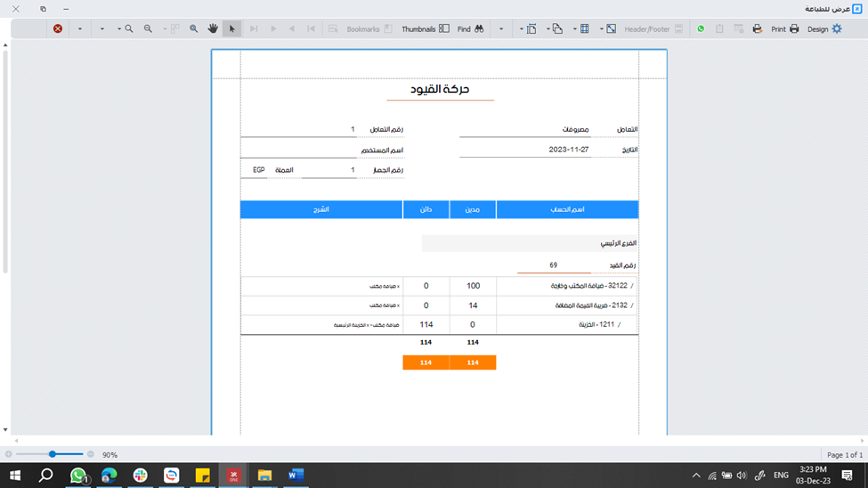Open WhatsApp from the taskbar
Image resolution: width=868 pixels, height=488 pixels.
(78, 476)
